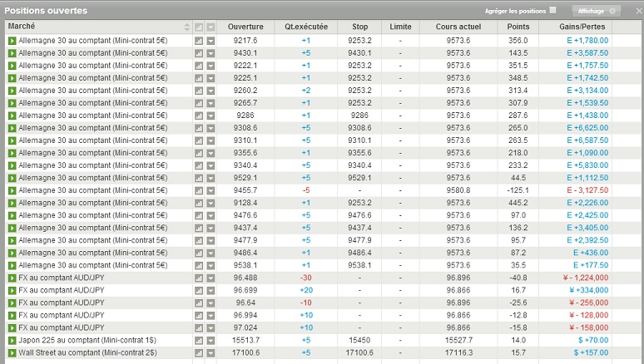Open the chart icon on Japon 225 row
644x364 pixels.
[x=199, y=340]
